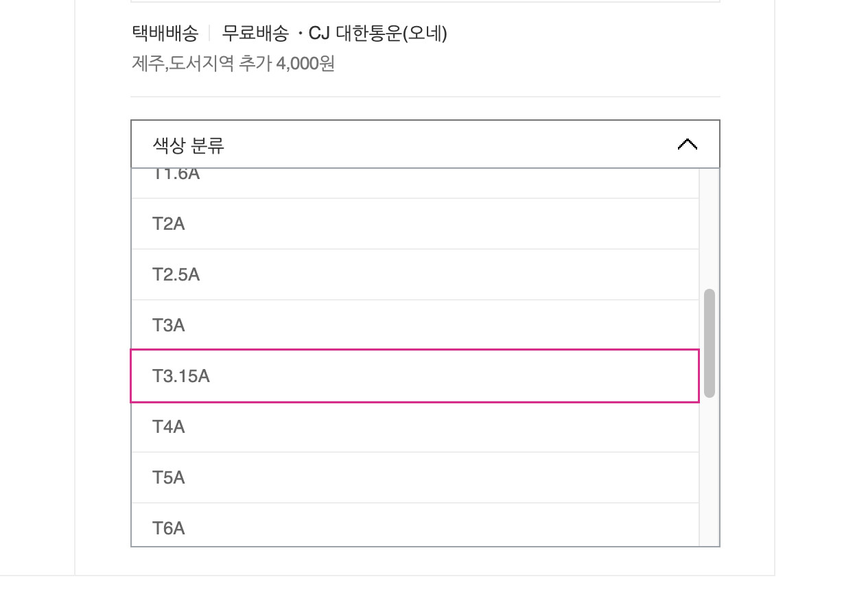This screenshot has height=616, width=855.
Task: Select the T5A option
Action: pos(415,477)
